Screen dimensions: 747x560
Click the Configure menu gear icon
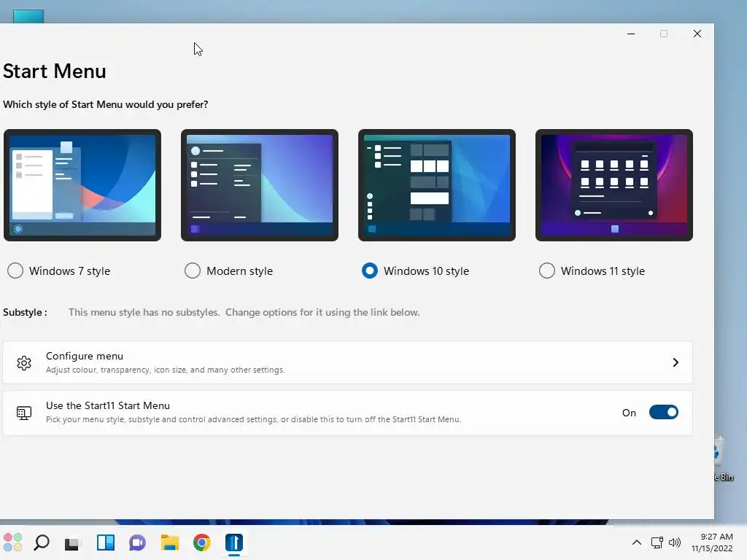tap(24, 363)
